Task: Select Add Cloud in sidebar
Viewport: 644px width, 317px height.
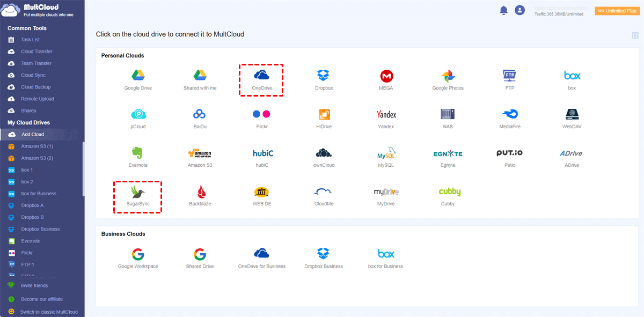Action: click(42, 134)
